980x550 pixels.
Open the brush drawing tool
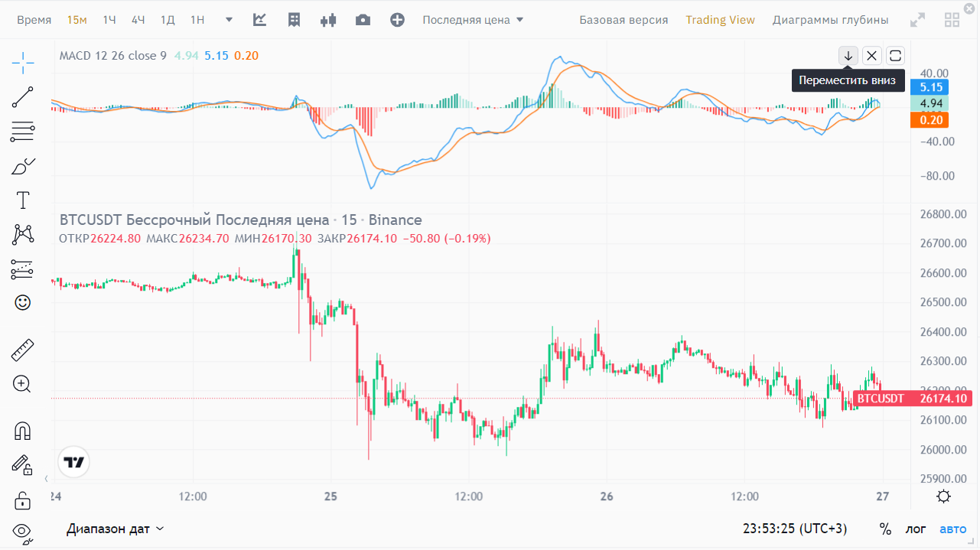click(x=23, y=166)
